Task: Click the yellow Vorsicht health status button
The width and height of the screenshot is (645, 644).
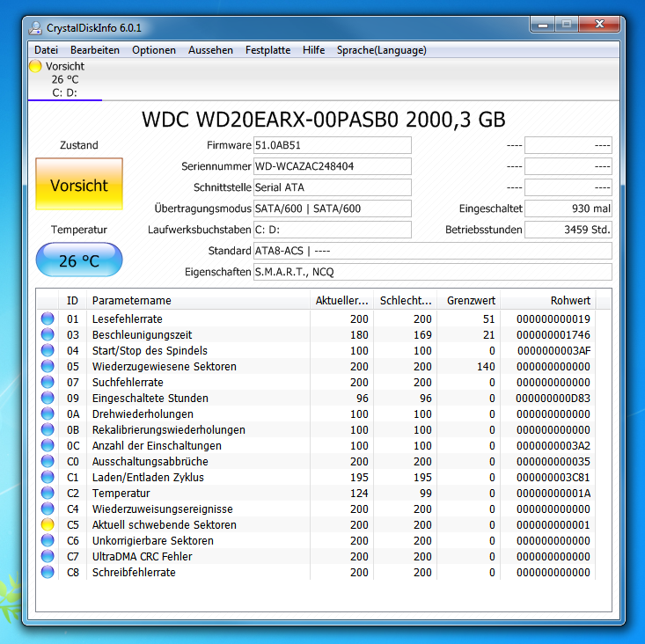Action: point(79,184)
